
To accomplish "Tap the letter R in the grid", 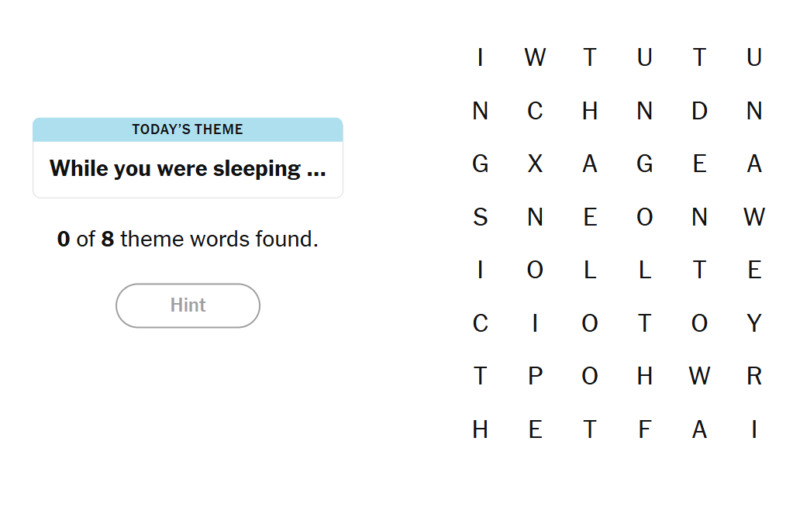I will [754, 376].
